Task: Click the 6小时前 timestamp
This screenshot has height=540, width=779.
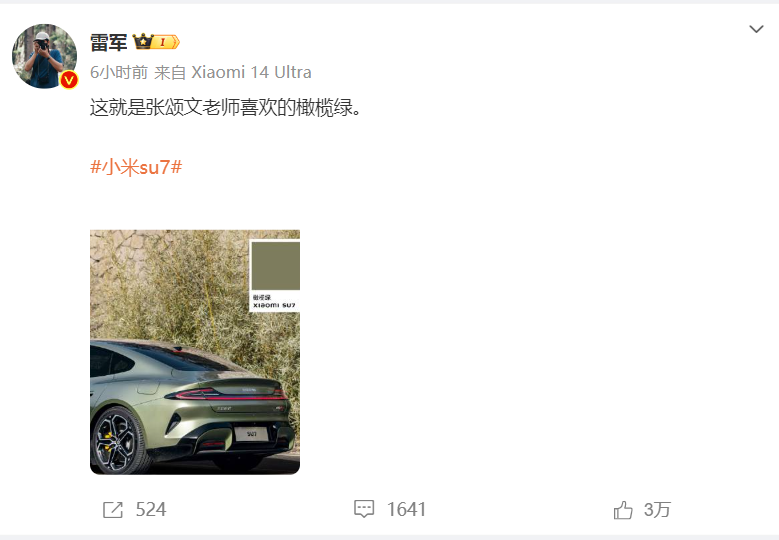Action: click(x=119, y=73)
